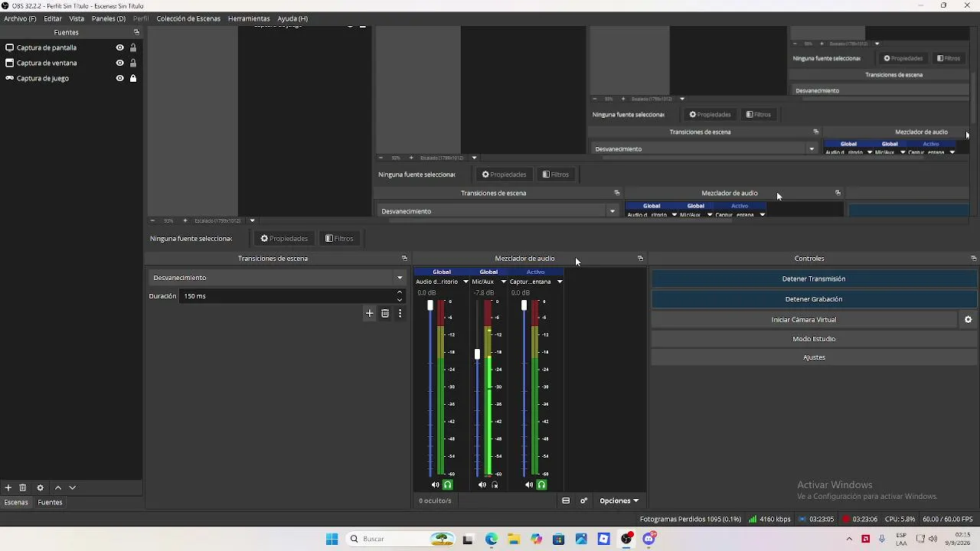Open the Herramientas menu
The image size is (980, 551).
(249, 18)
